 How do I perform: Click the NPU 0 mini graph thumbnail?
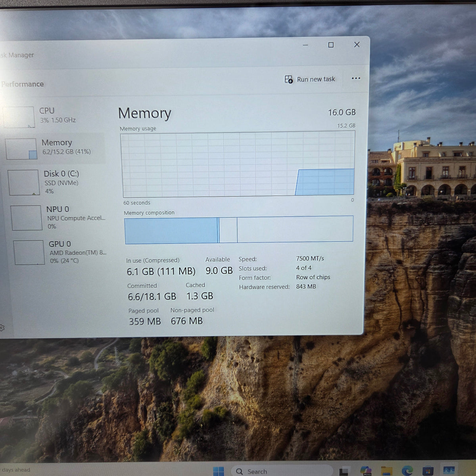point(27,217)
